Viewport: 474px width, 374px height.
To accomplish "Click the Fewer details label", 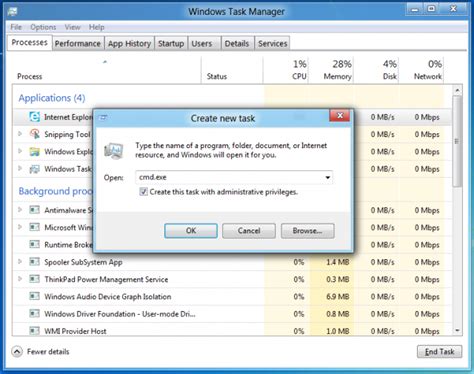I will pos(48,352).
